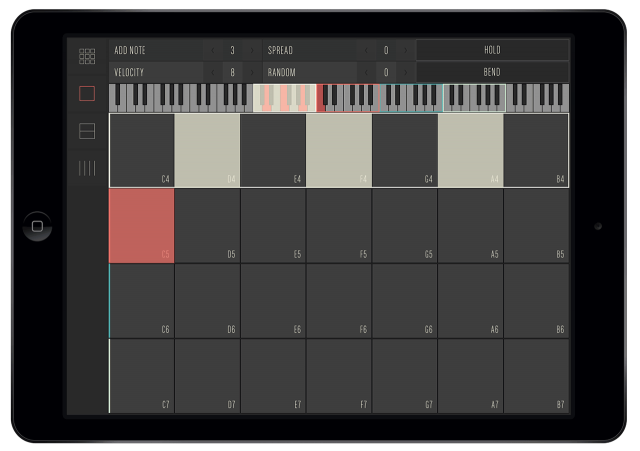Tap the lit F4 pad
This screenshot has height=451, width=640.
[339, 151]
